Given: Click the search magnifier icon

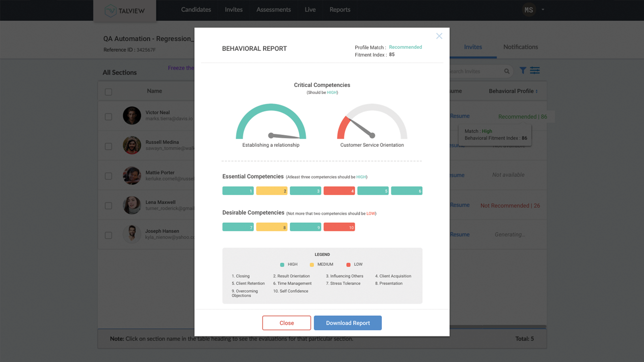Looking at the screenshot, I should (x=507, y=71).
